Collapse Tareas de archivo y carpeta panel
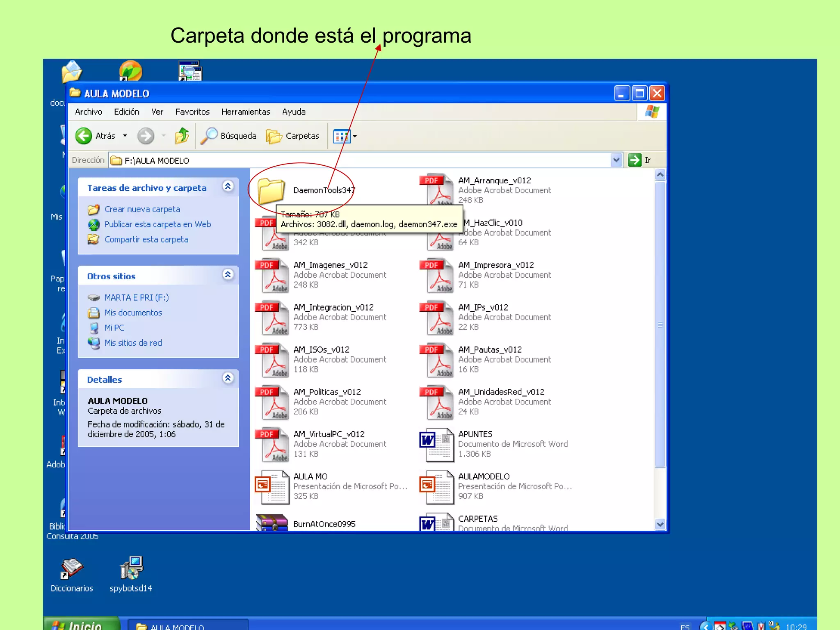Viewport: 840px width, 630px height. pyautogui.click(x=228, y=187)
